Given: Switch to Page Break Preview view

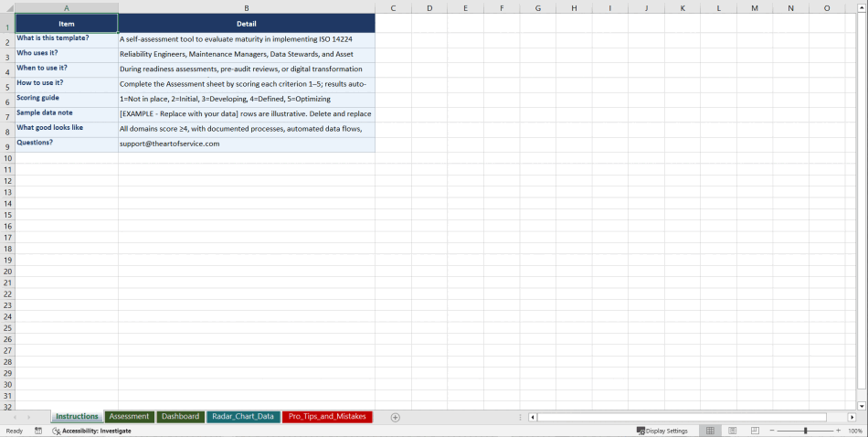Looking at the screenshot, I should (754, 431).
